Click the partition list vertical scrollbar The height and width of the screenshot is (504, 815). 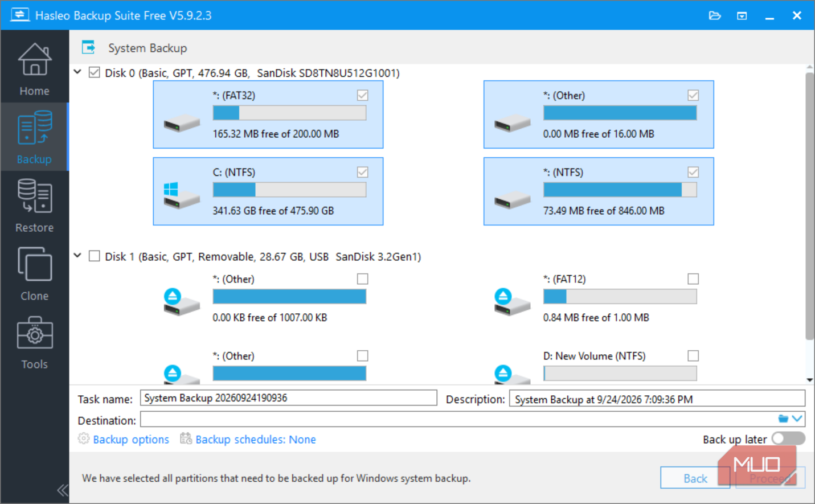click(x=809, y=206)
